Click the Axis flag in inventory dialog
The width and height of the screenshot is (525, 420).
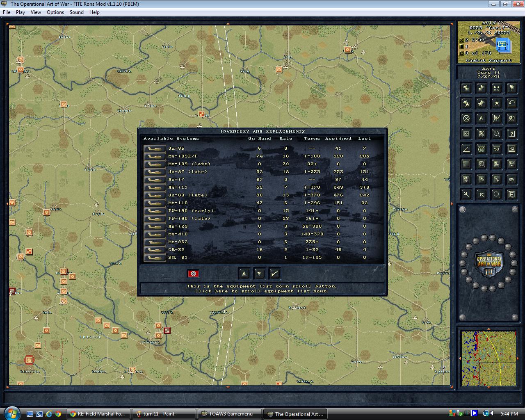193,274
